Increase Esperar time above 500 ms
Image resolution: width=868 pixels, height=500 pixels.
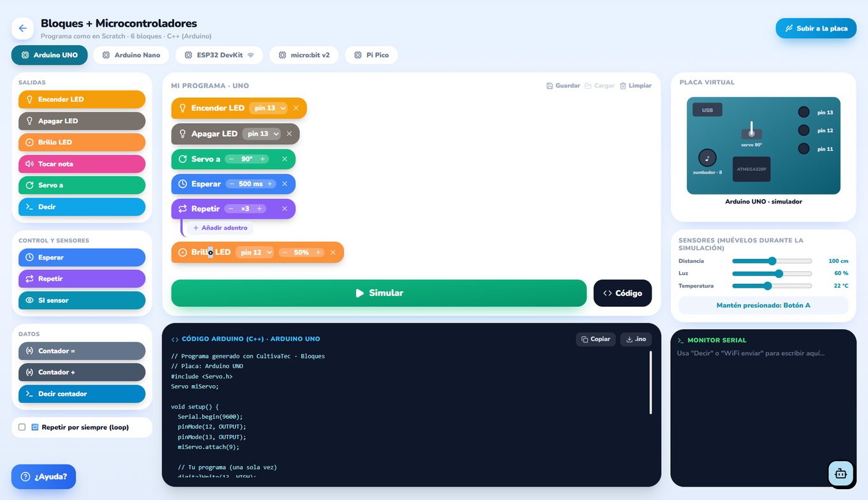pos(270,184)
